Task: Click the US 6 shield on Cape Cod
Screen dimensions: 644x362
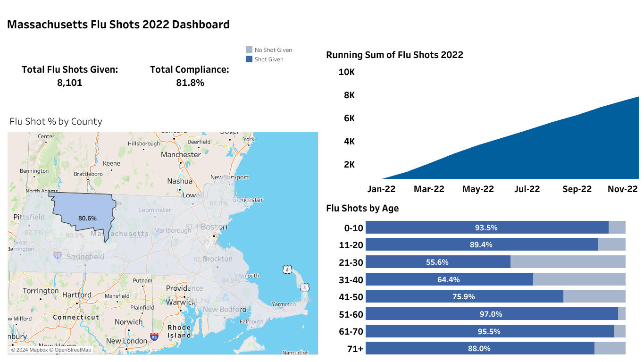Action: [305, 287]
